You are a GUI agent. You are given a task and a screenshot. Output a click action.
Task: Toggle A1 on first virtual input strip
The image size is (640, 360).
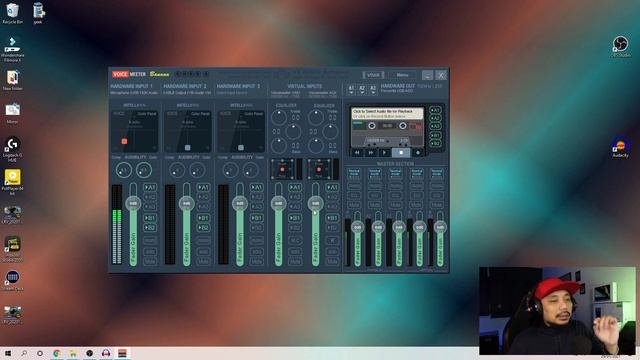pyautogui.click(x=295, y=187)
